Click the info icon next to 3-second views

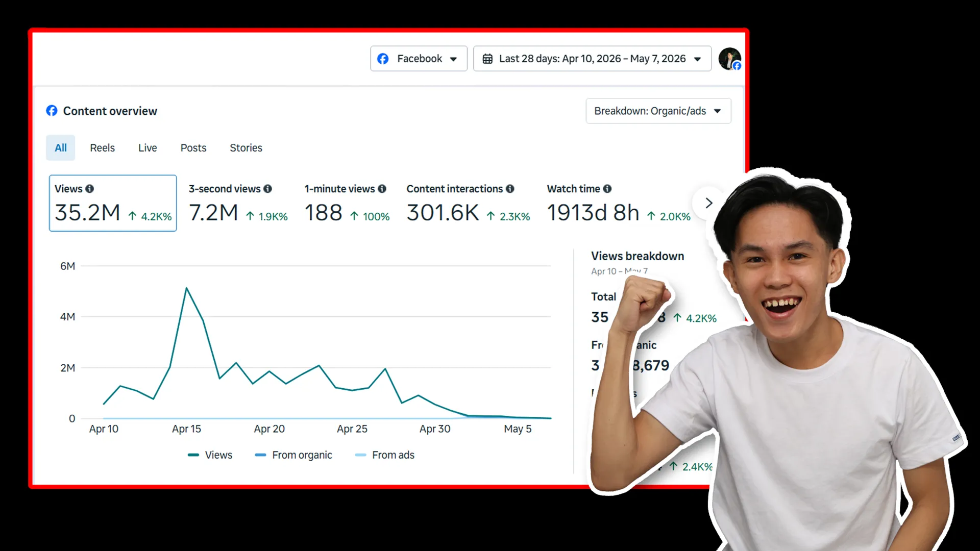tap(268, 189)
